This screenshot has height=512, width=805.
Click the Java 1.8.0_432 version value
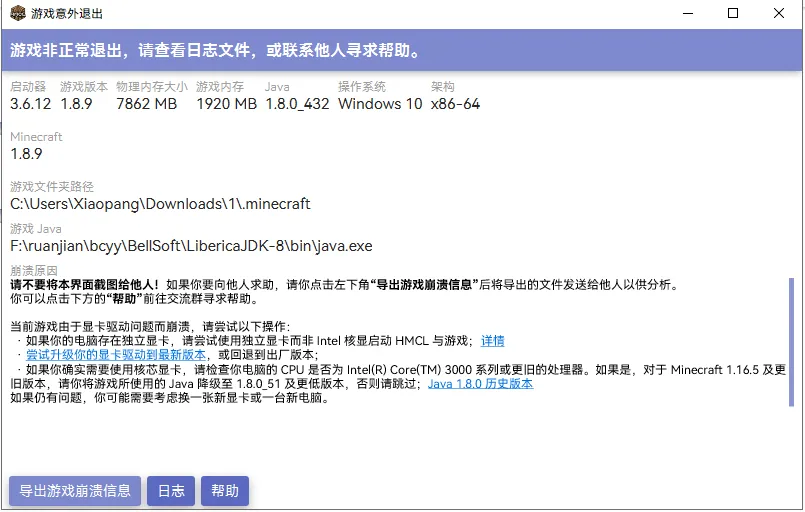click(x=297, y=104)
